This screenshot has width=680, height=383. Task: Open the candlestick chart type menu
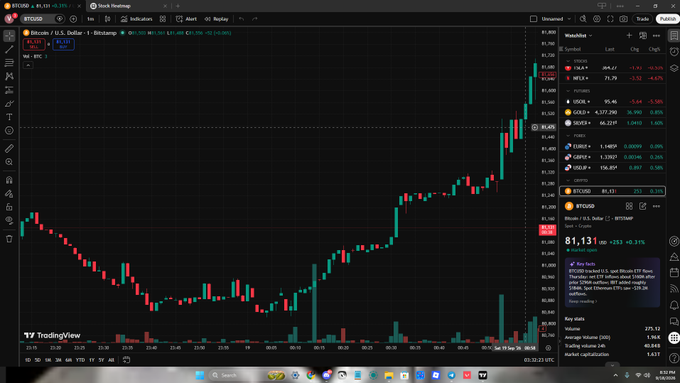[x=108, y=19]
